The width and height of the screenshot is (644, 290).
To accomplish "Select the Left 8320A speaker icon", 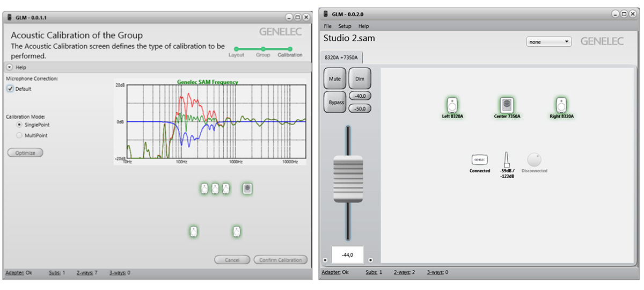I will [x=453, y=105].
